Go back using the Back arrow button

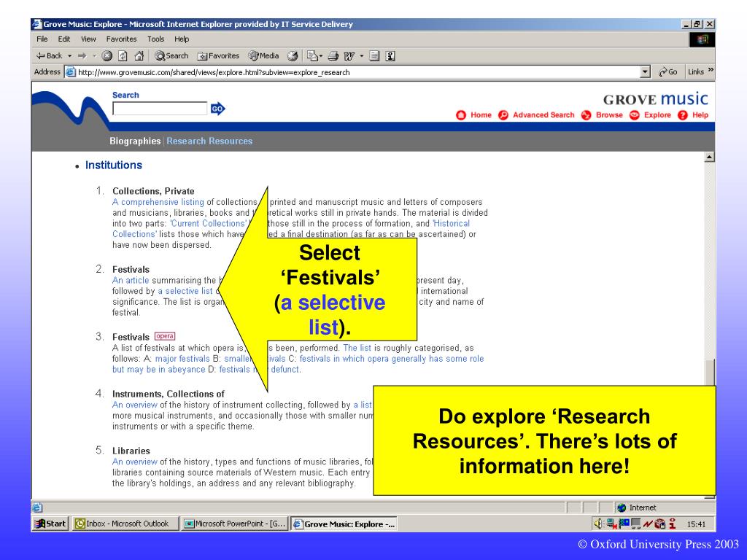click(49, 55)
